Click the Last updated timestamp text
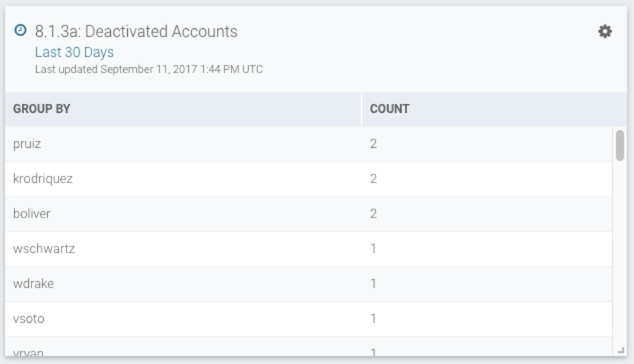This screenshot has width=634, height=364. click(x=149, y=69)
